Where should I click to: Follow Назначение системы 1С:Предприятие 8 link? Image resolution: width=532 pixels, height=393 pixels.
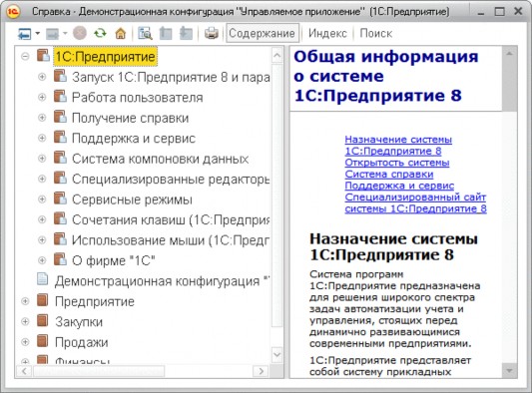(398, 145)
